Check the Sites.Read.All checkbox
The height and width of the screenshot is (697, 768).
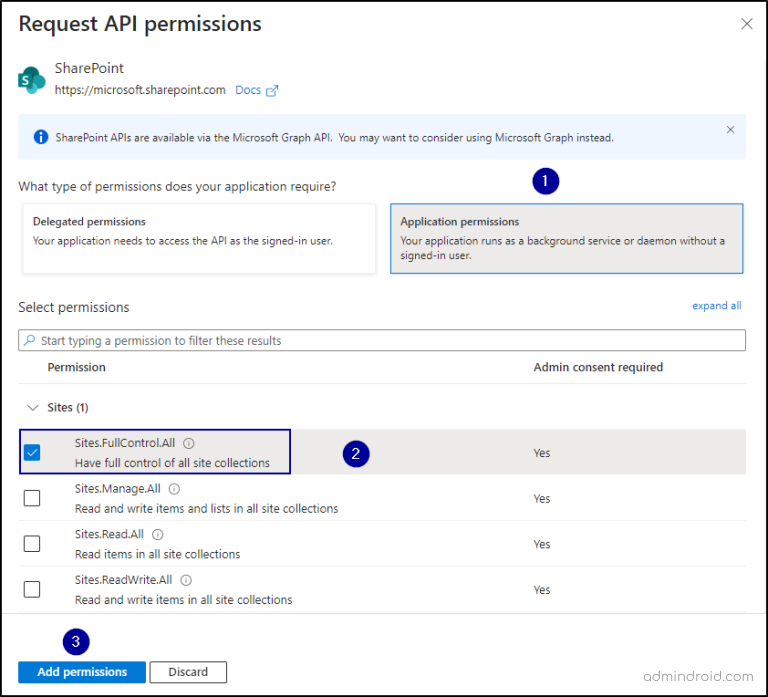pyautogui.click(x=32, y=544)
